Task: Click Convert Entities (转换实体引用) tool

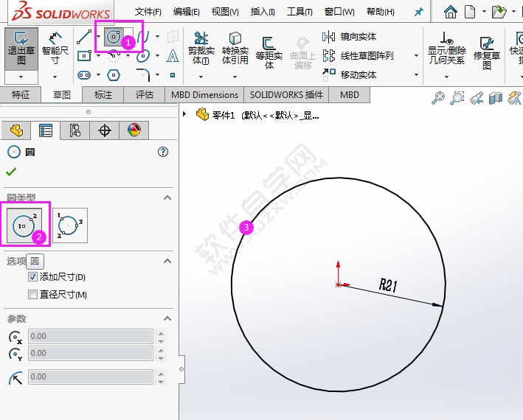Action: pyautogui.click(x=235, y=49)
